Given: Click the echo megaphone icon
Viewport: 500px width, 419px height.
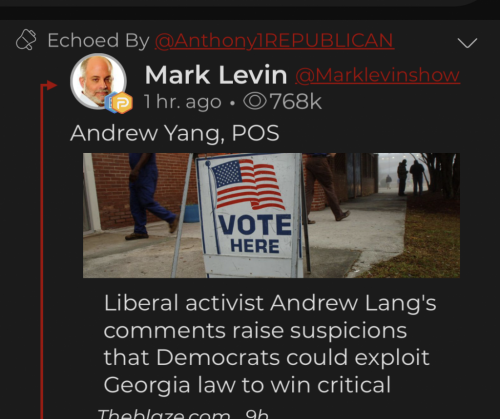Looking at the screenshot, I should pos(26,40).
